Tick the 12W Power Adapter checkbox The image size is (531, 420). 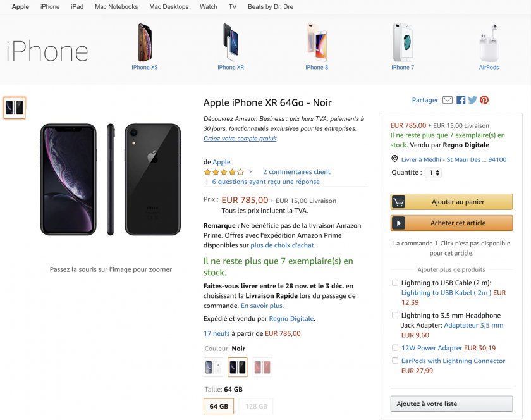tap(395, 348)
